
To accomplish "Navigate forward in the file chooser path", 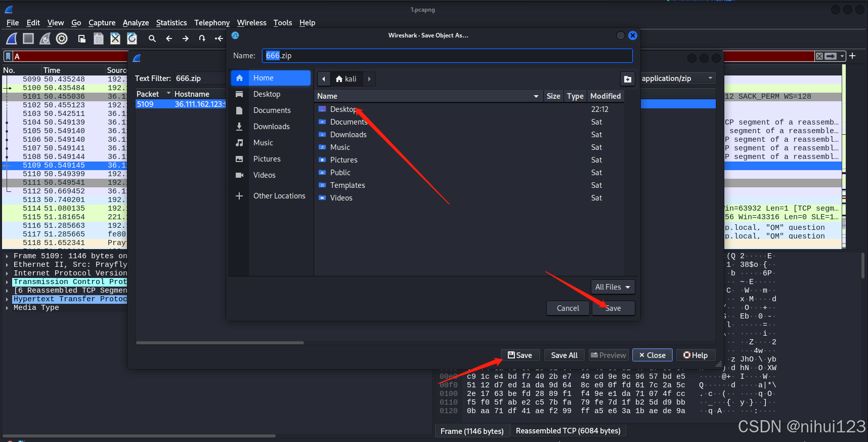I will 369,79.
